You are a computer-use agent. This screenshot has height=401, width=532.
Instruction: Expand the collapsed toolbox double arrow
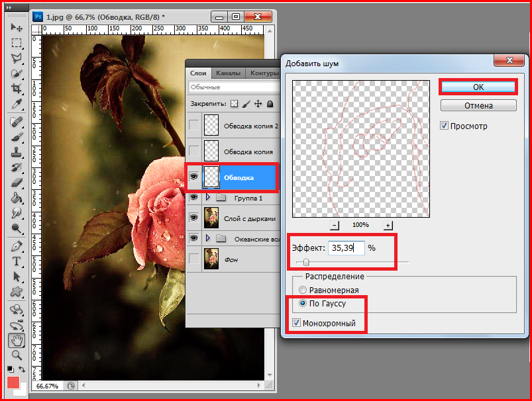pos(9,7)
